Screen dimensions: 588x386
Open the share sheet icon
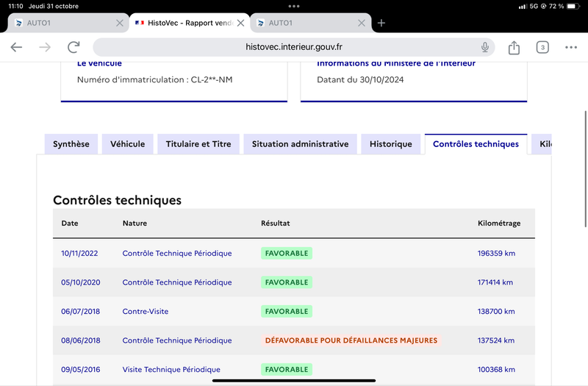pyautogui.click(x=514, y=47)
